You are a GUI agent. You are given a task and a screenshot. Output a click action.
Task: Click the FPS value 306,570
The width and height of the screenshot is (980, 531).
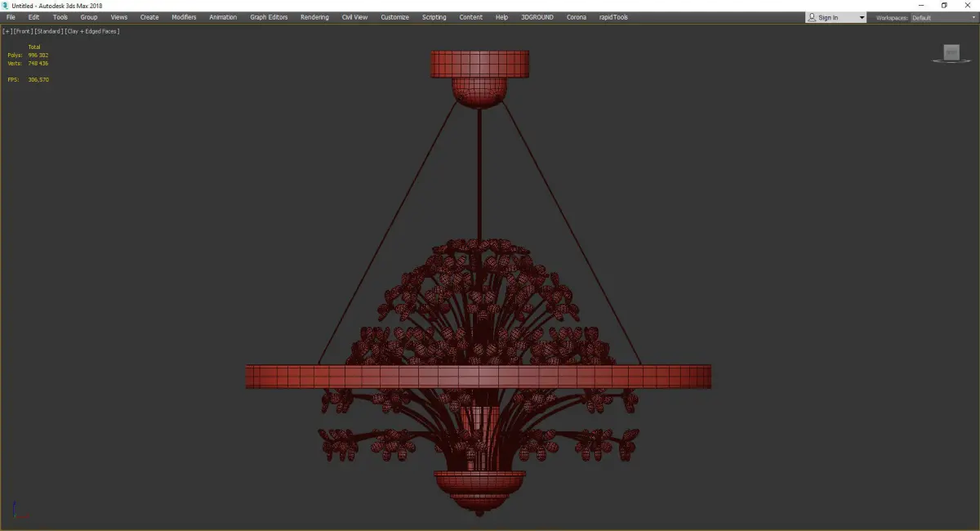[x=38, y=79]
